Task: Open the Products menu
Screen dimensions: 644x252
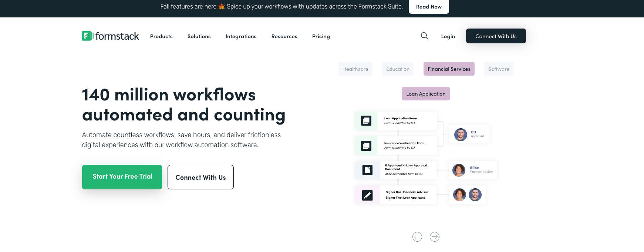Action: [x=161, y=36]
